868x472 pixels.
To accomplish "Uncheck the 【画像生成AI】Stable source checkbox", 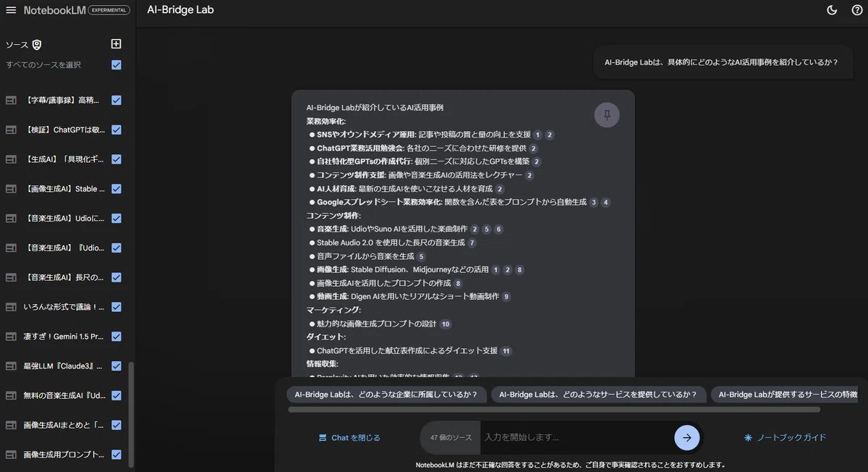I will [x=116, y=189].
